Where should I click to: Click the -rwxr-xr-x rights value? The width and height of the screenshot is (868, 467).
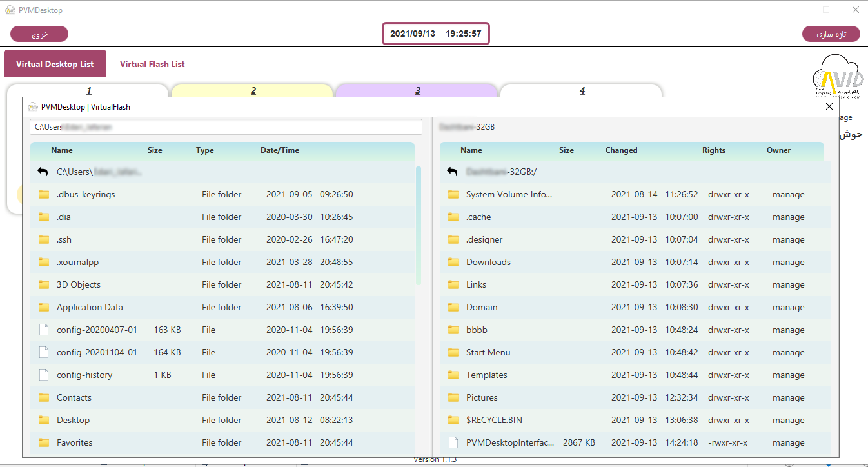point(728,442)
